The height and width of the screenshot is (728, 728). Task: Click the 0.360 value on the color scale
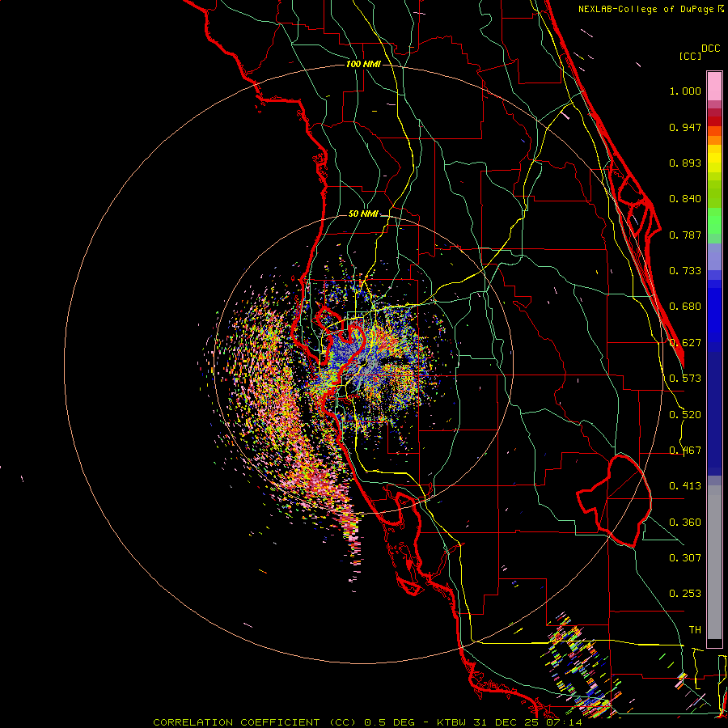pyautogui.click(x=685, y=523)
